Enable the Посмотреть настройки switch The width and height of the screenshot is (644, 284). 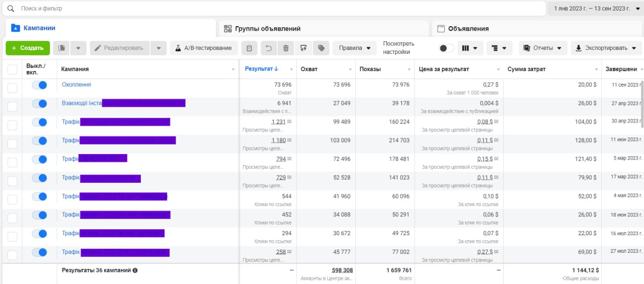pos(446,48)
